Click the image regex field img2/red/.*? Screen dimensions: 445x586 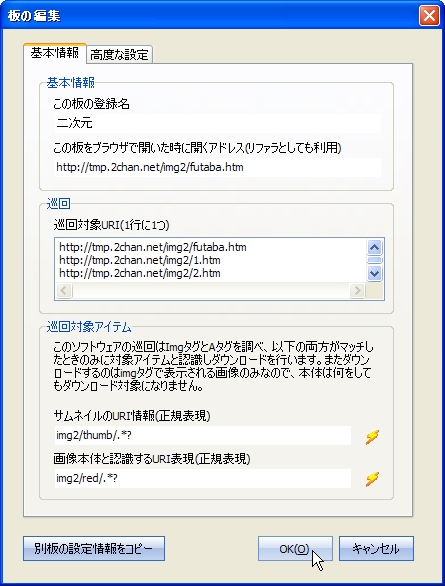tap(203, 478)
